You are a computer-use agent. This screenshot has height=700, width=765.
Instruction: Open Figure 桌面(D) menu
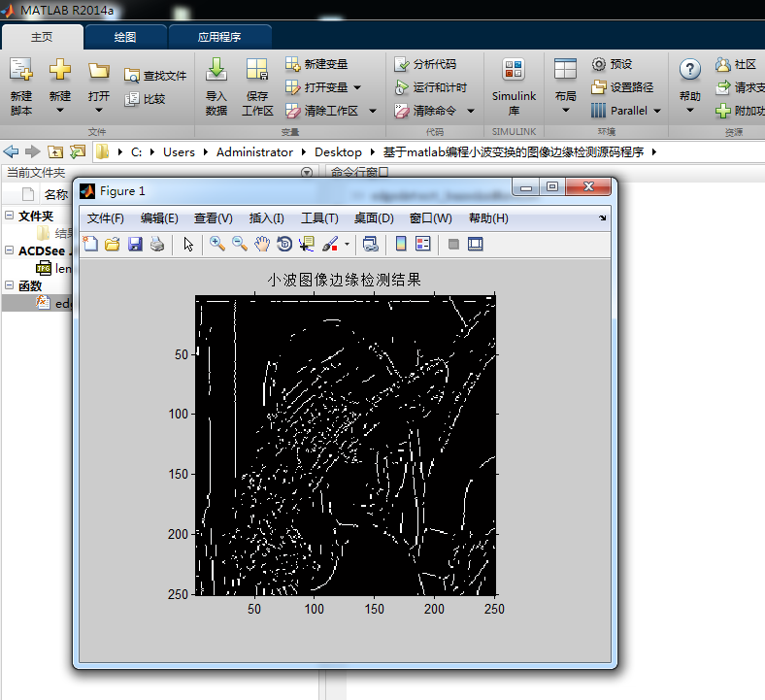coord(374,218)
